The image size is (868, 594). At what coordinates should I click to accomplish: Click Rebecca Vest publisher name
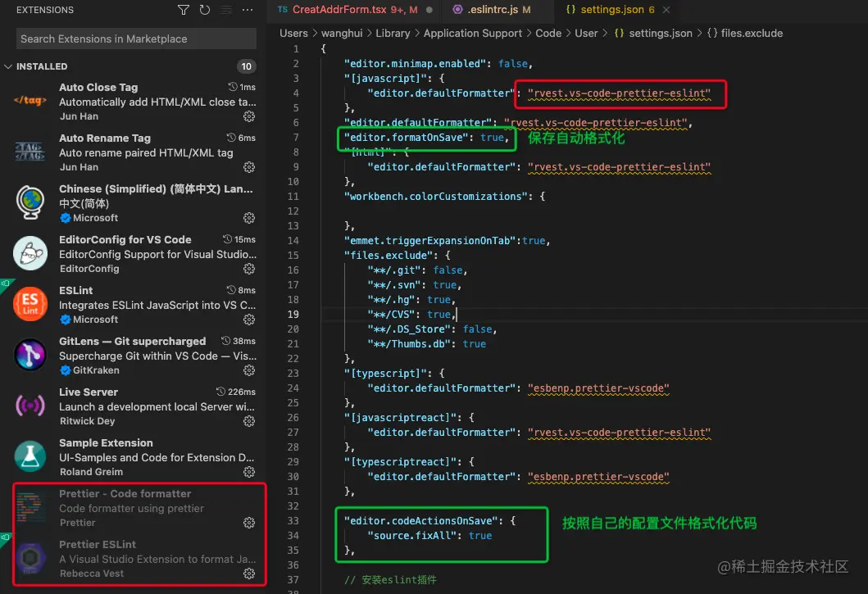point(92,574)
